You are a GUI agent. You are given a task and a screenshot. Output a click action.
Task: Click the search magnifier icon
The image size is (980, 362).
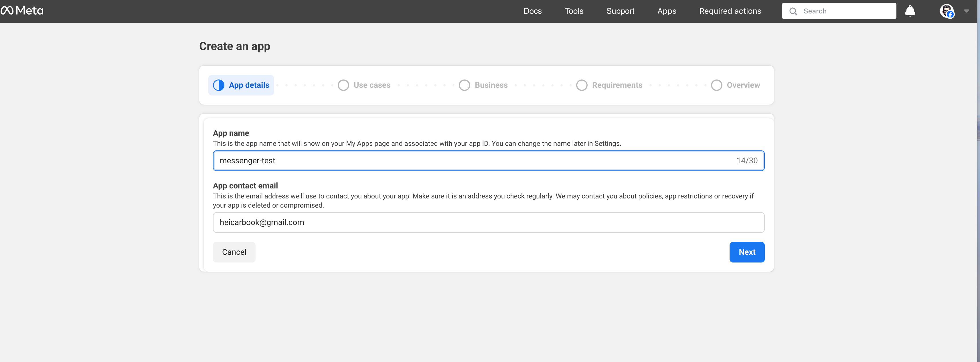(793, 11)
